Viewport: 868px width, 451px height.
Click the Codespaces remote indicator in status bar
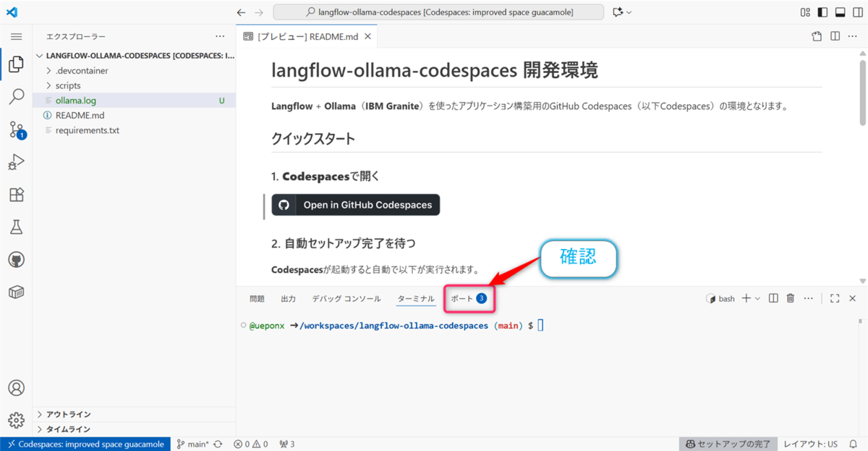point(85,444)
